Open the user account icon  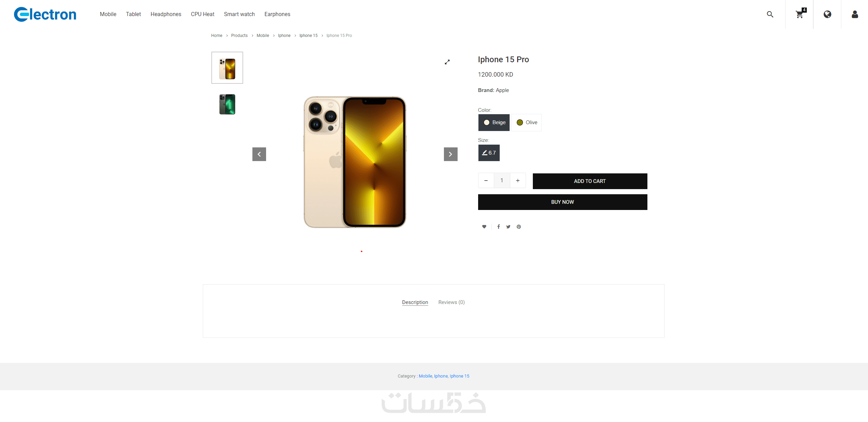[855, 14]
